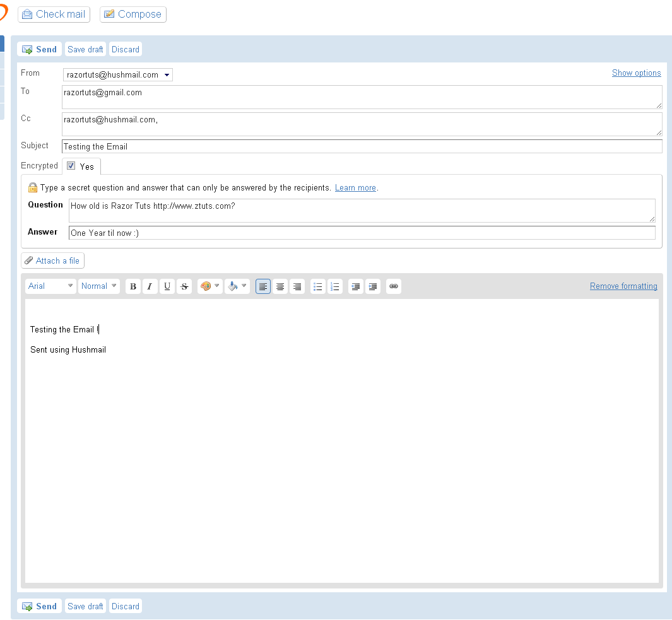The height and width of the screenshot is (620, 672).
Task: Align text left
Action: pos(263,286)
